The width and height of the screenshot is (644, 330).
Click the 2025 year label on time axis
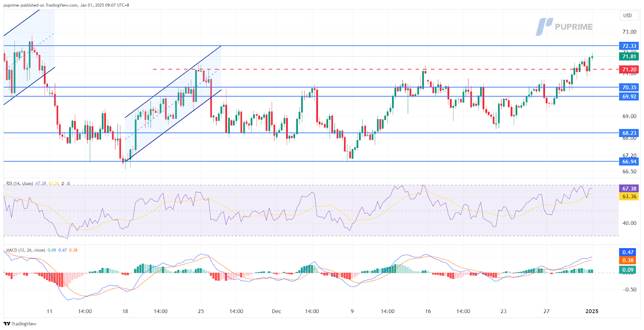tap(592, 311)
